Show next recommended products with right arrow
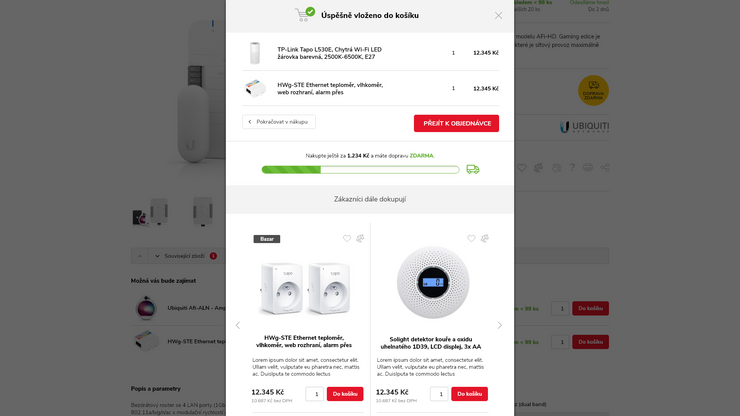Screen dimensions: 740x416 click(x=500, y=325)
